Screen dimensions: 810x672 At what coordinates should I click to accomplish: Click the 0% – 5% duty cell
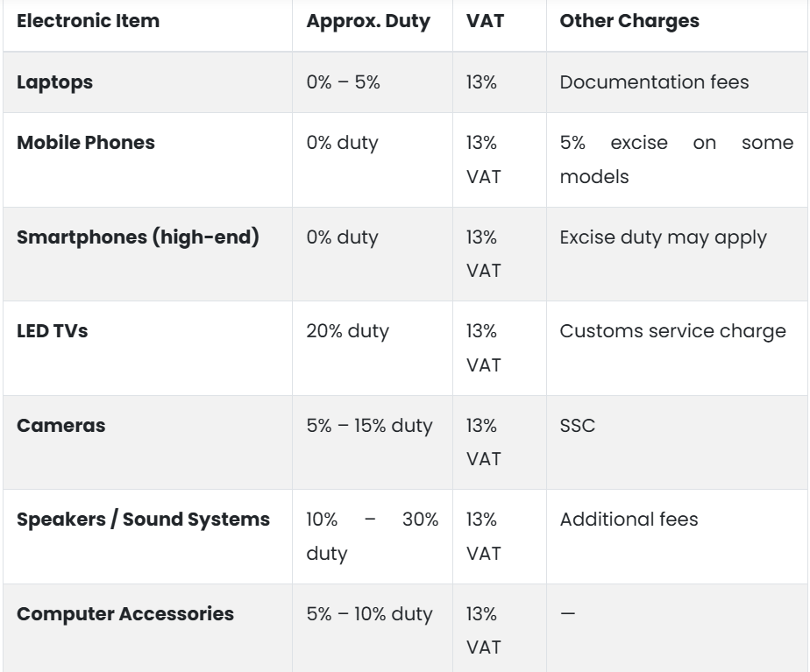pos(343,82)
